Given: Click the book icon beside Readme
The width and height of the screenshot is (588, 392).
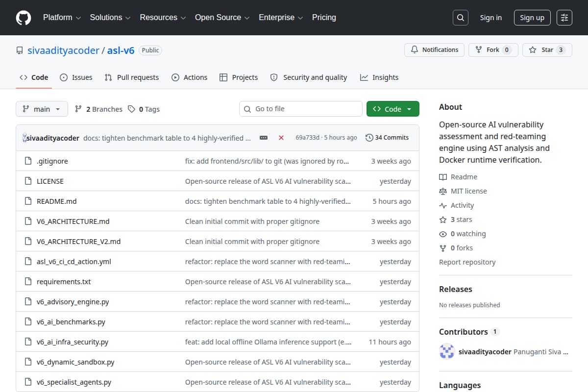Looking at the screenshot, I should click(x=443, y=177).
